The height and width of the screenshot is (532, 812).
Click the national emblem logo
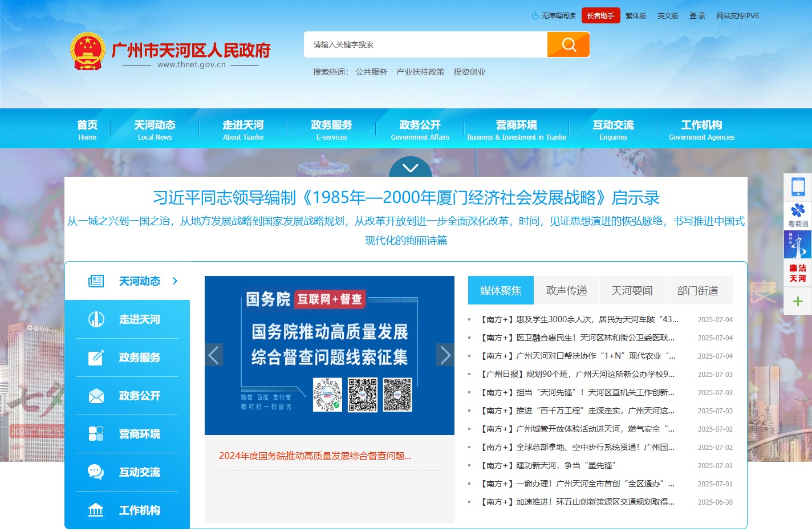tap(87, 51)
